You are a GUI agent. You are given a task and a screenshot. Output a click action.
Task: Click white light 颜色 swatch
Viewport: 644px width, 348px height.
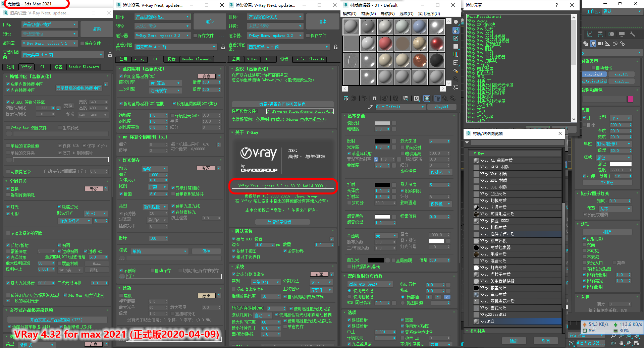point(621,164)
